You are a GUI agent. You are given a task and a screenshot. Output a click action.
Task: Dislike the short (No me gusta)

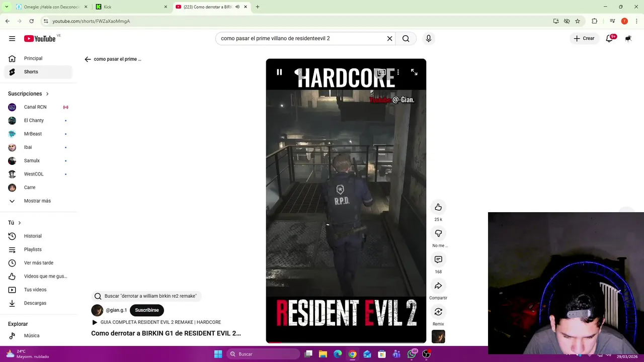[x=438, y=233]
